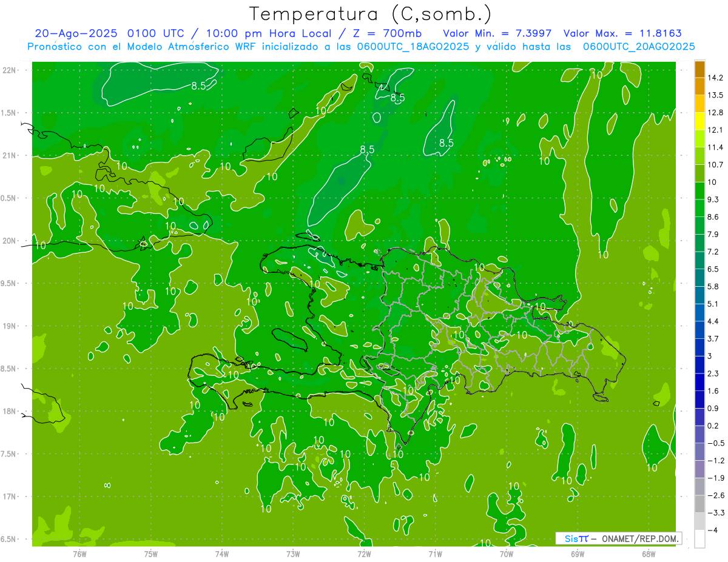The image size is (728, 562).
Task: Click the "69W" longitude axis label
Action: click(x=578, y=554)
